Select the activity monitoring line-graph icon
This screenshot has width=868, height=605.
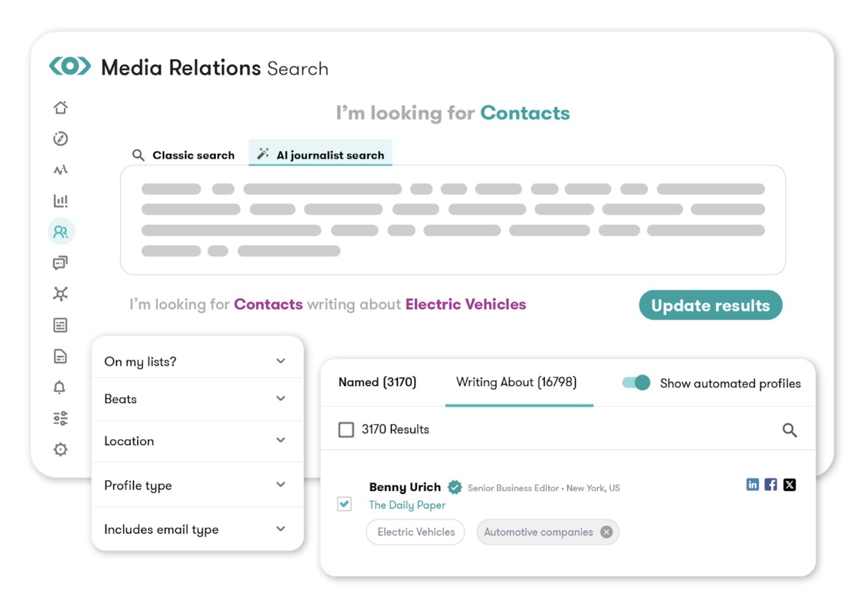tap(60, 169)
